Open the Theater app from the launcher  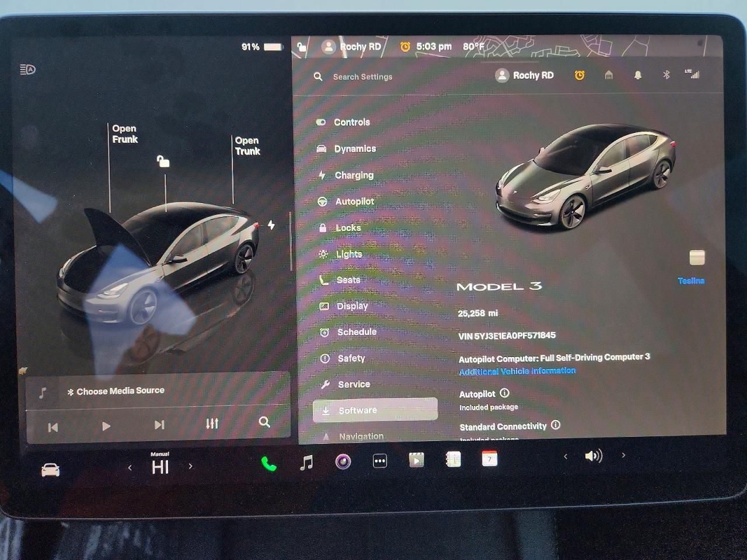pyautogui.click(x=416, y=461)
